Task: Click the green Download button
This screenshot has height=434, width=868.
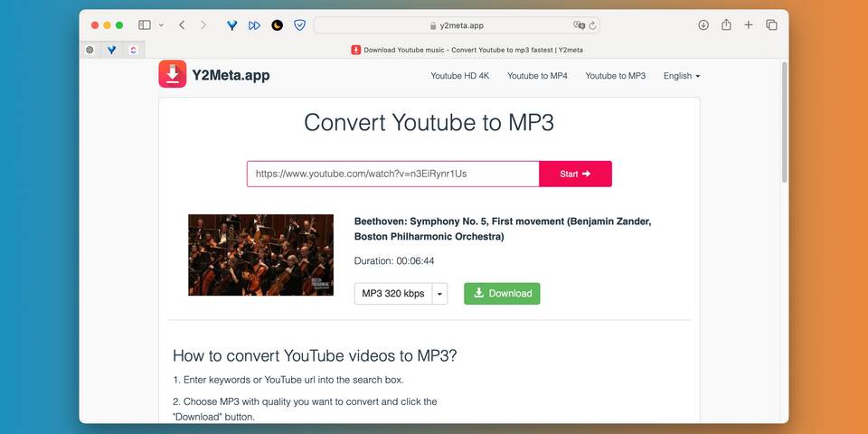Action: (502, 294)
